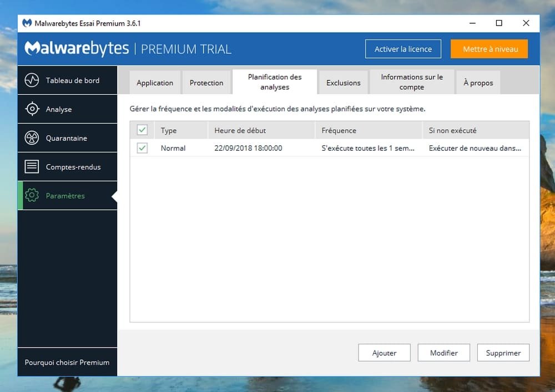
Task: Click the Quarantaine radiation icon
Action: [32, 138]
